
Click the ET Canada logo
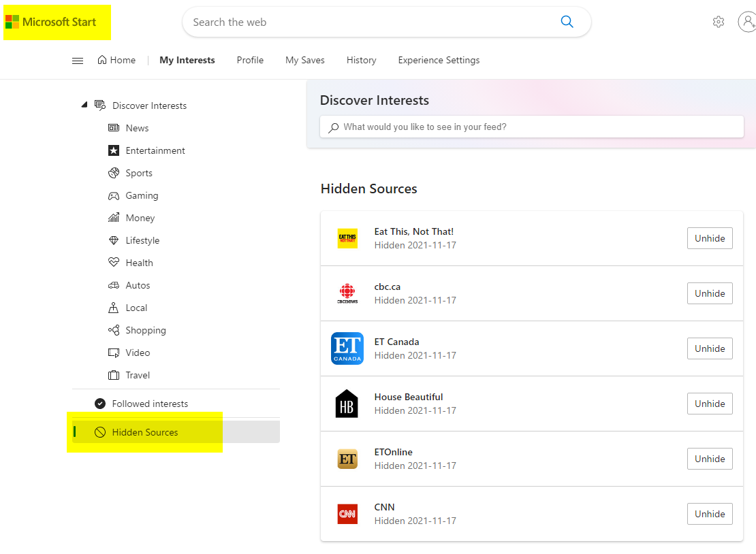(347, 348)
